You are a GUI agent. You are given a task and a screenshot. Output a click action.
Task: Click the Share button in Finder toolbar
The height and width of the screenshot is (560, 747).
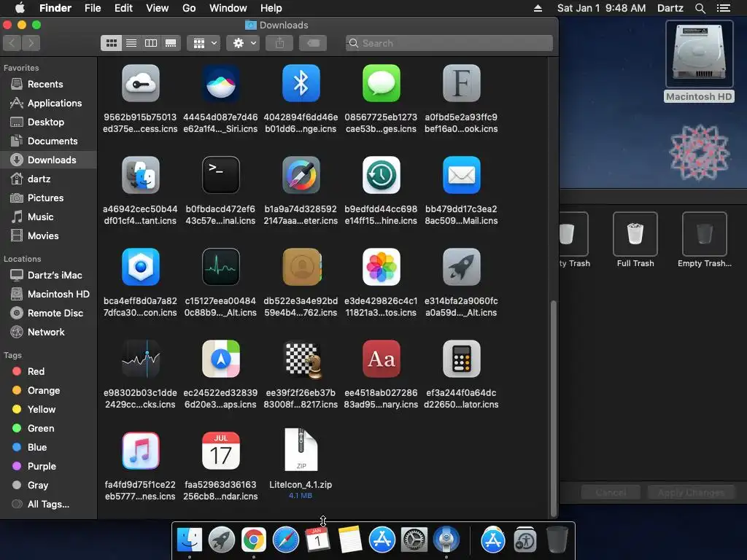(279, 43)
